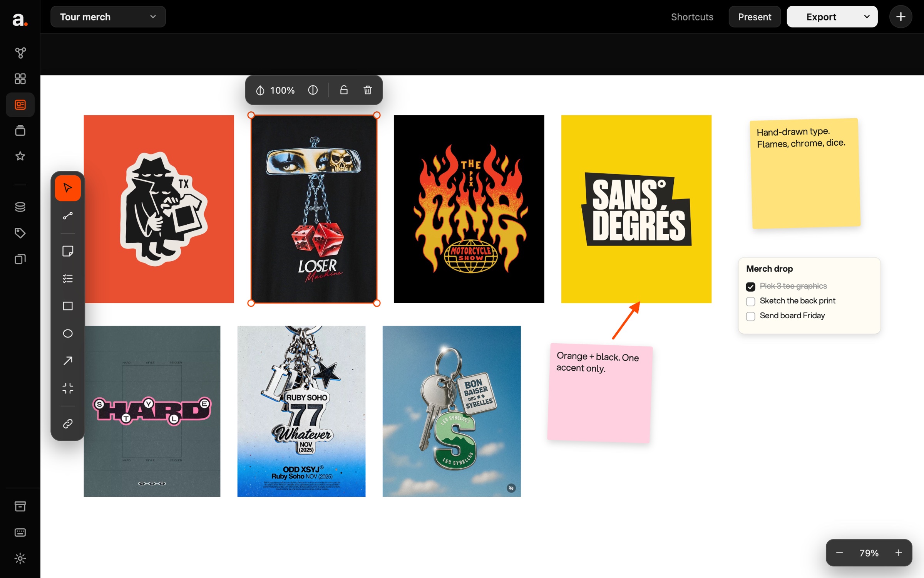Image resolution: width=924 pixels, height=578 pixels.
Task: Unmute the keychain video thumbnail
Action: (511, 488)
